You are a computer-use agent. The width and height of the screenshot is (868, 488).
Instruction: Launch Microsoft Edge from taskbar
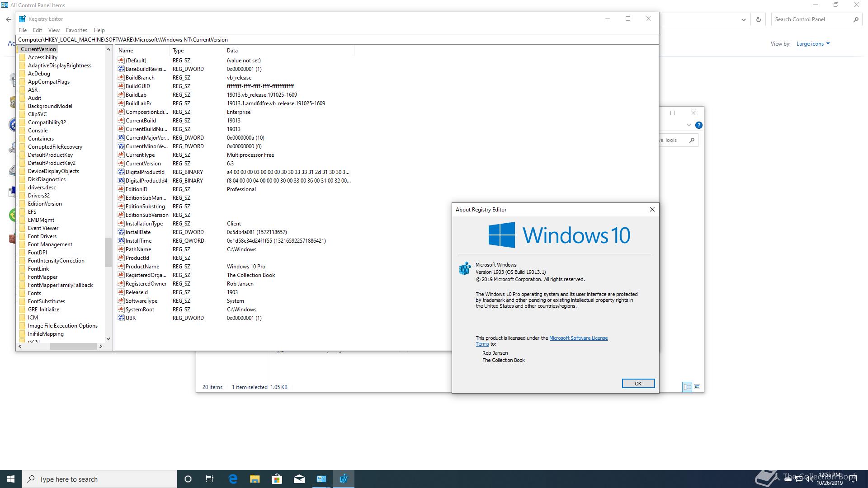pyautogui.click(x=233, y=479)
